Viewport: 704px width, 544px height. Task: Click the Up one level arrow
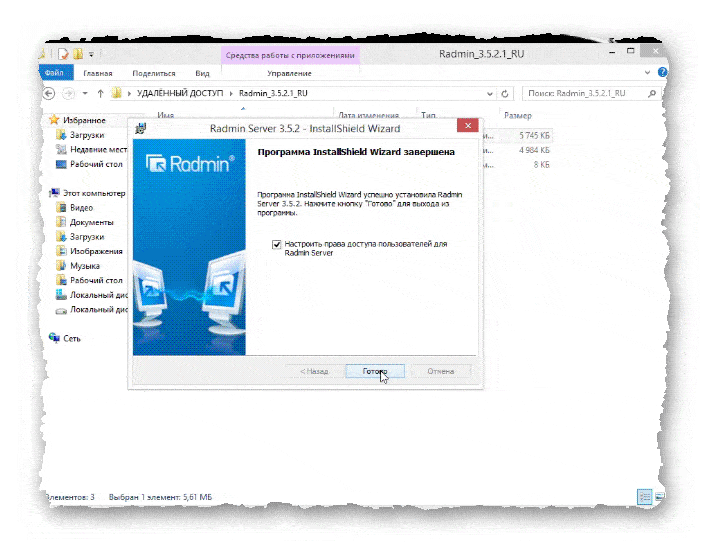101,93
